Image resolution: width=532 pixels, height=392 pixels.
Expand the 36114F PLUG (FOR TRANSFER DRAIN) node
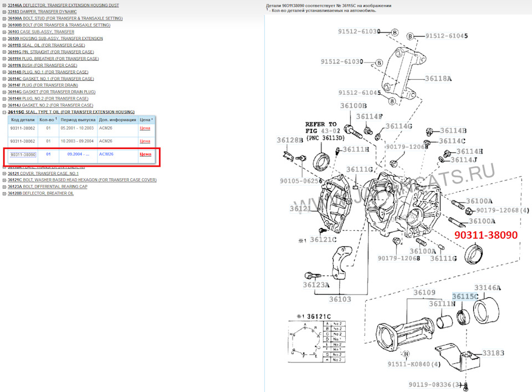coord(3,85)
